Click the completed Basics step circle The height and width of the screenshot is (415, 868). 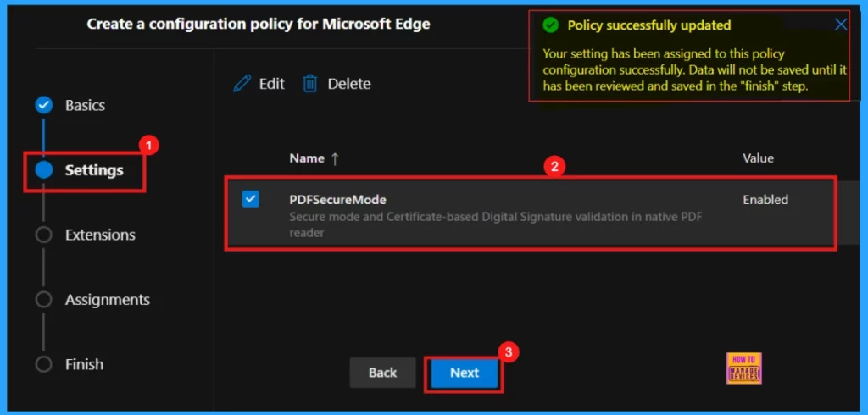coord(44,105)
